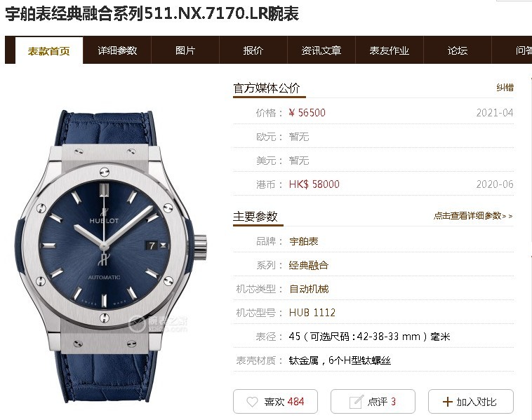
Task: Click the pencil review icon beside 点评
Action: pyautogui.click(x=356, y=402)
